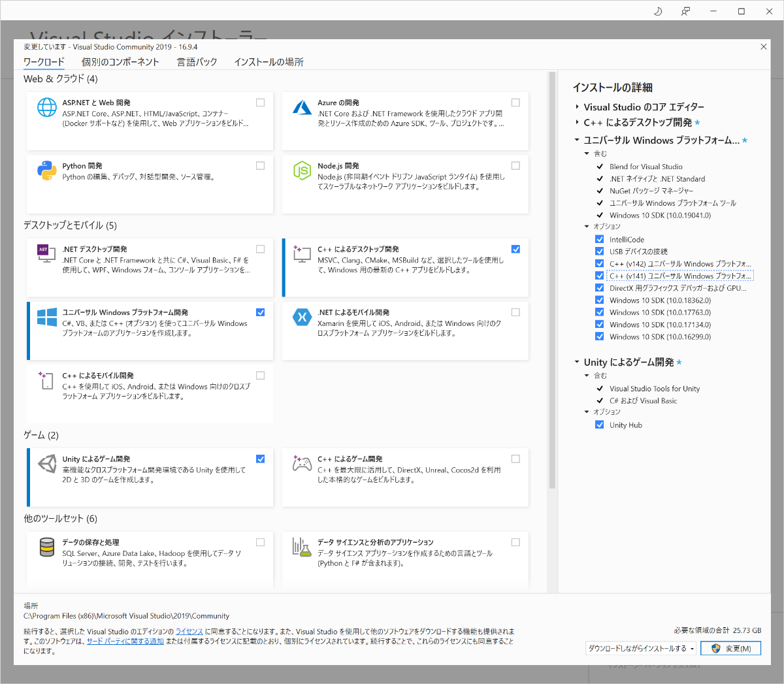
Task: Expand C++ によるデスクトップ開発 details node
Action: pos(577,122)
